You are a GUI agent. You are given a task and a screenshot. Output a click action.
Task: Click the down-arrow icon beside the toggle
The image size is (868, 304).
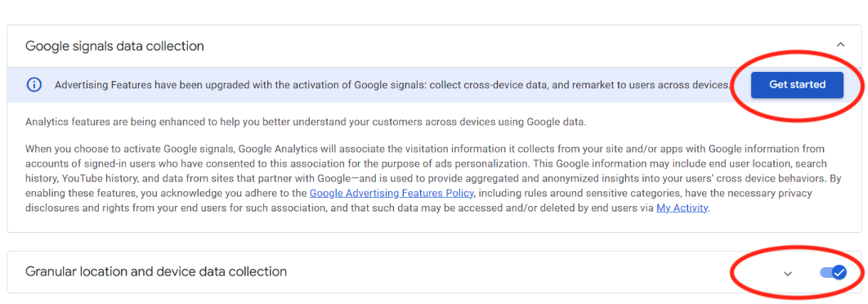tap(788, 273)
